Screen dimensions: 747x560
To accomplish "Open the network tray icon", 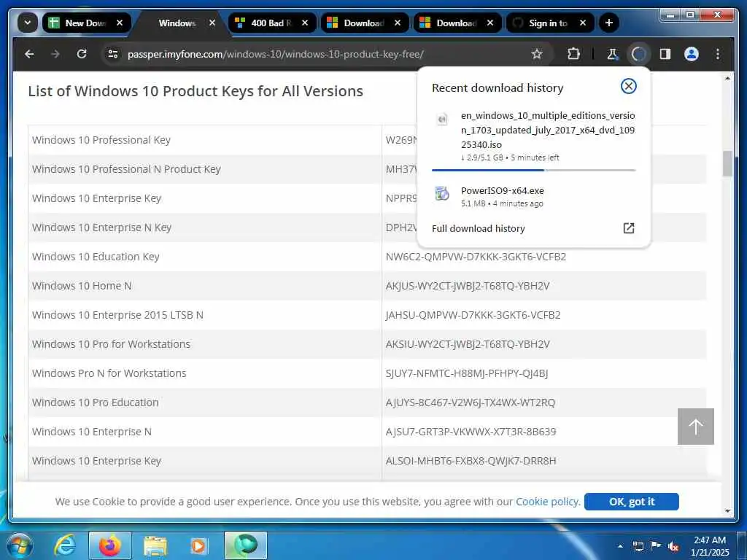I will click(x=638, y=547).
